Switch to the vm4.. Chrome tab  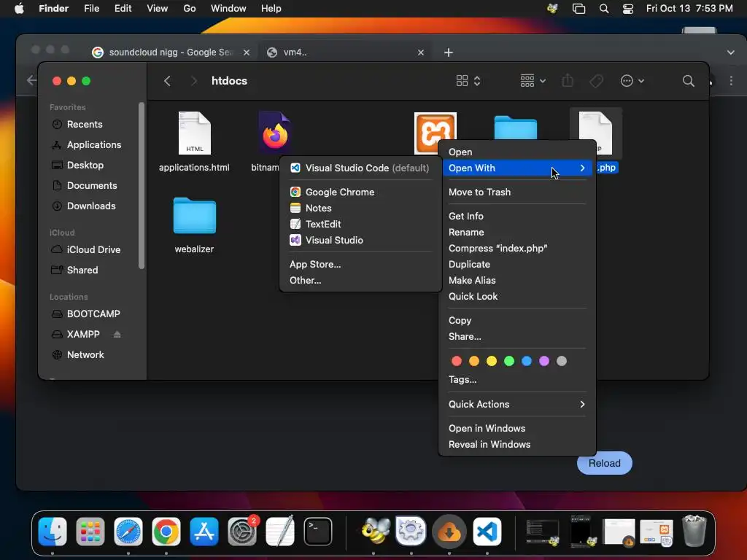[345, 52]
